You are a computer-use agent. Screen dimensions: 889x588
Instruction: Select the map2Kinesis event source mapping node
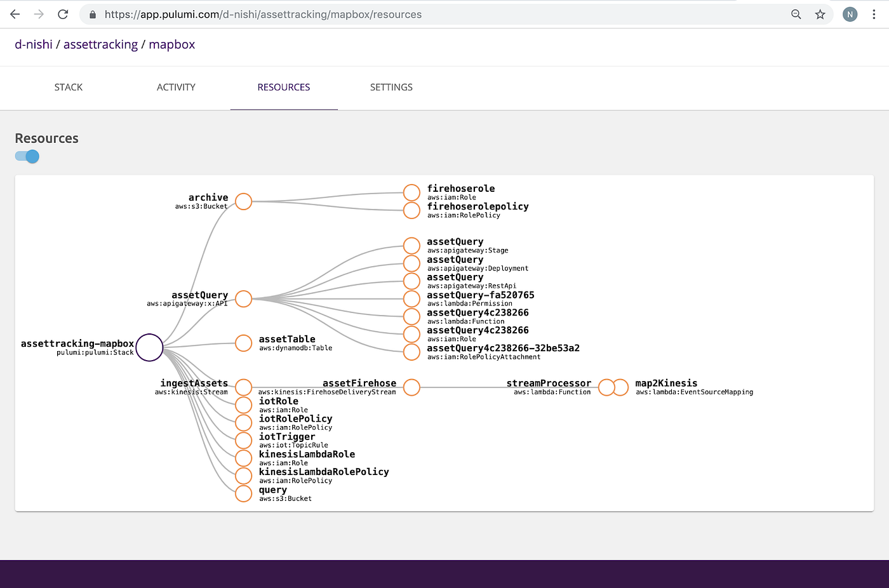(620, 387)
